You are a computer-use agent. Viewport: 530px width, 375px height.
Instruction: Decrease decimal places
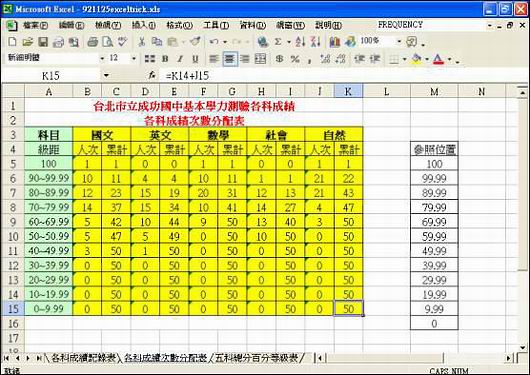340,59
